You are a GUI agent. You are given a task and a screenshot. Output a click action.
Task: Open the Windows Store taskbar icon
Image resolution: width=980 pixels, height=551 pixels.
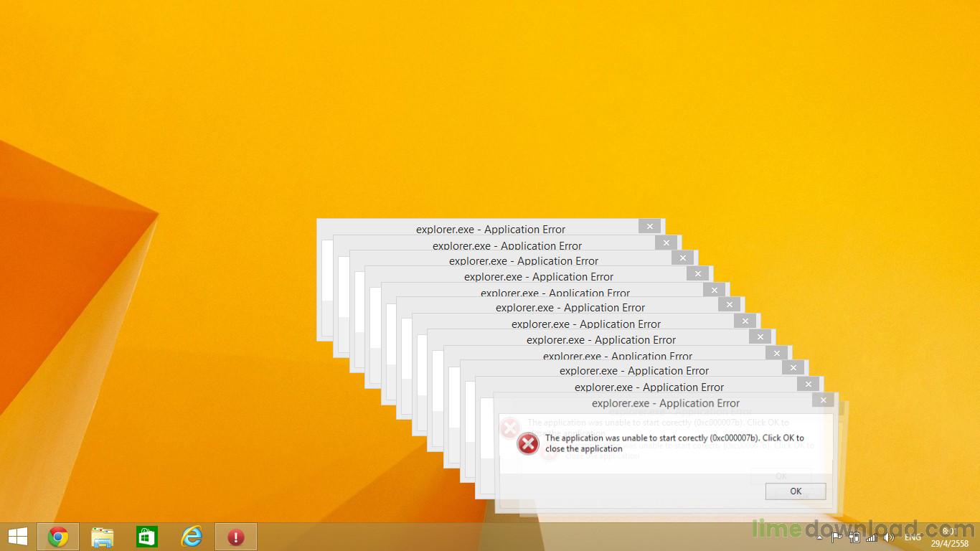[147, 537]
